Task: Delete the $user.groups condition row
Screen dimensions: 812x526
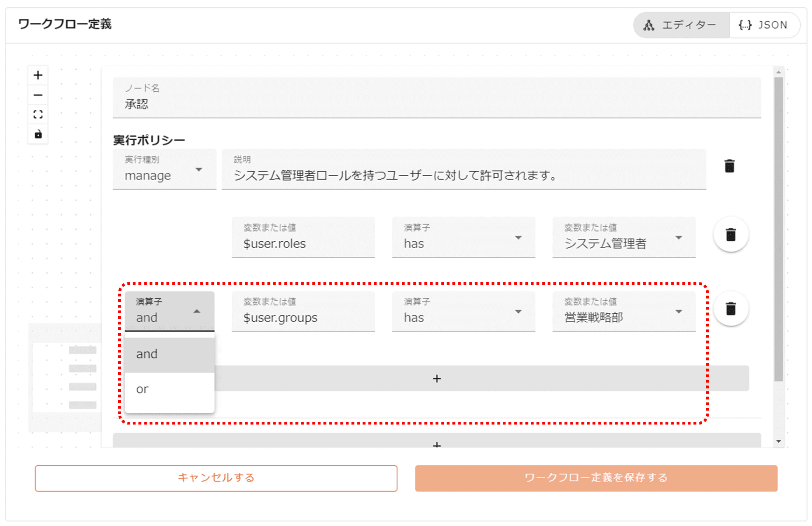Action: (731, 309)
